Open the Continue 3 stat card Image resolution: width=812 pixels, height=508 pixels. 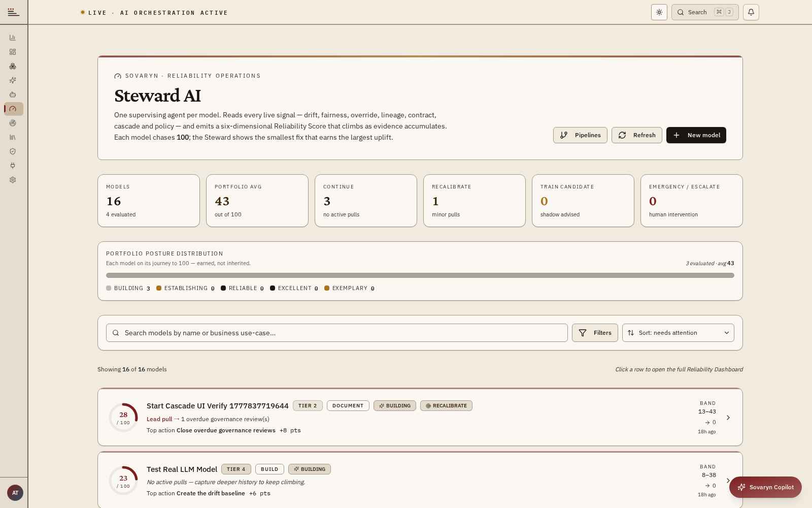366,201
